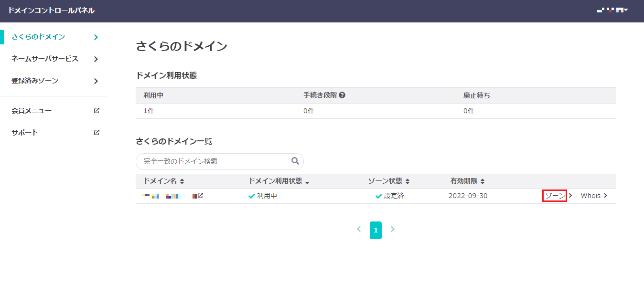This screenshot has width=644, height=305.
Task: Sort by 有効期限 column arrows
Action: tap(483, 182)
